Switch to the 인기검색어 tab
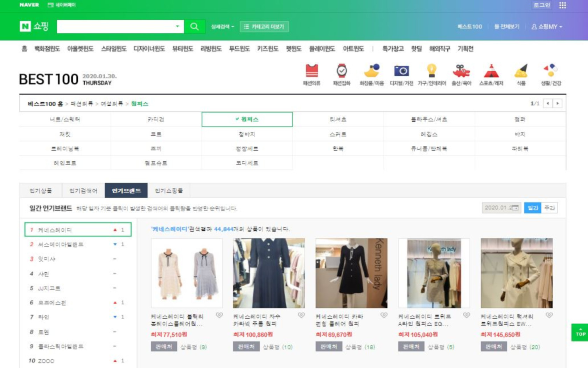The width and height of the screenshot is (588, 368). click(83, 191)
